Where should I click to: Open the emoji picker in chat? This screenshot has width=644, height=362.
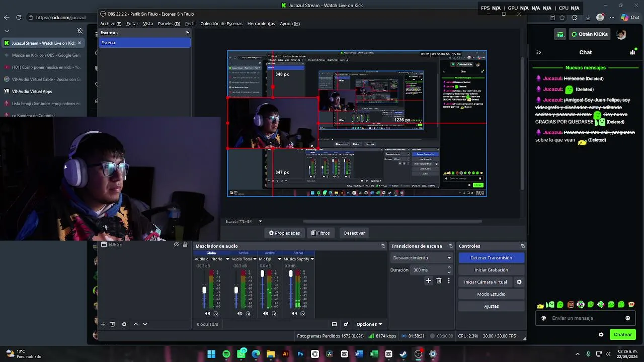[x=627, y=318]
